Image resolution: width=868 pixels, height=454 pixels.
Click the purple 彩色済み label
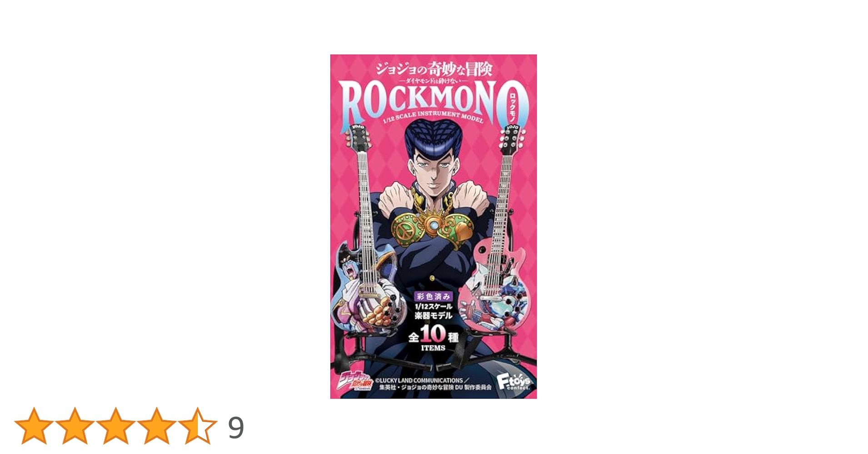tap(434, 296)
